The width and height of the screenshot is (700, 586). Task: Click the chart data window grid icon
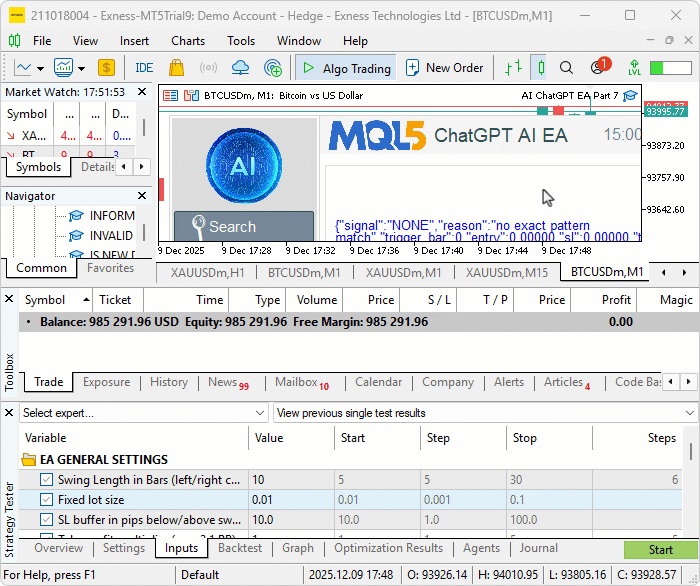(170, 96)
